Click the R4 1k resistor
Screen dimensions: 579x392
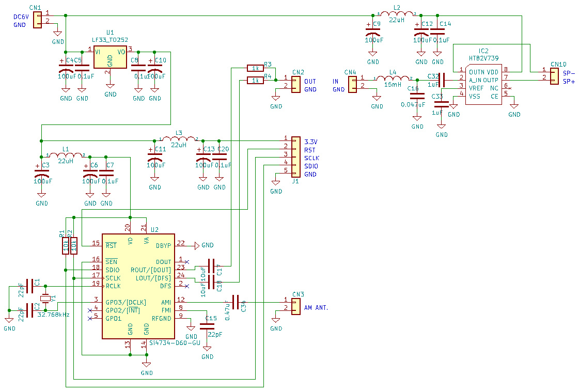(x=255, y=80)
